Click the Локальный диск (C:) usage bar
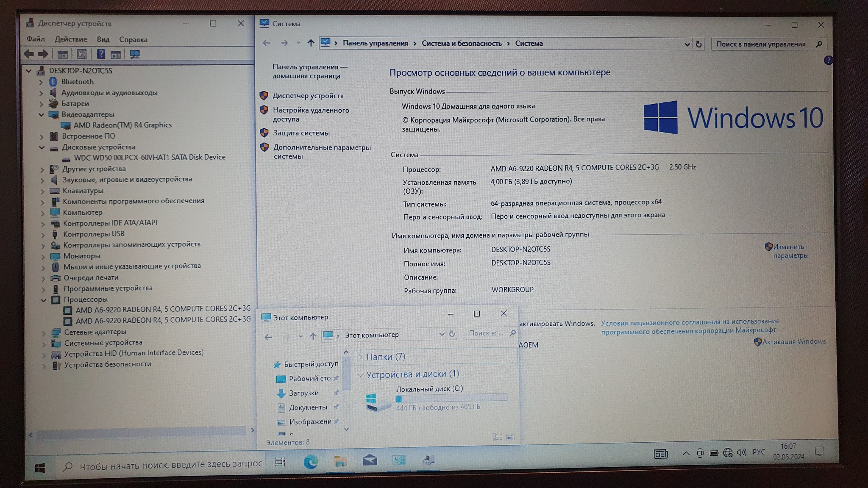The height and width of the screenshot is (488, 868). 451,398
